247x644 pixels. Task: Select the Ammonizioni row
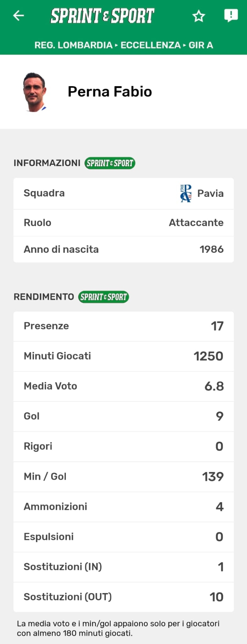[123, 506]
